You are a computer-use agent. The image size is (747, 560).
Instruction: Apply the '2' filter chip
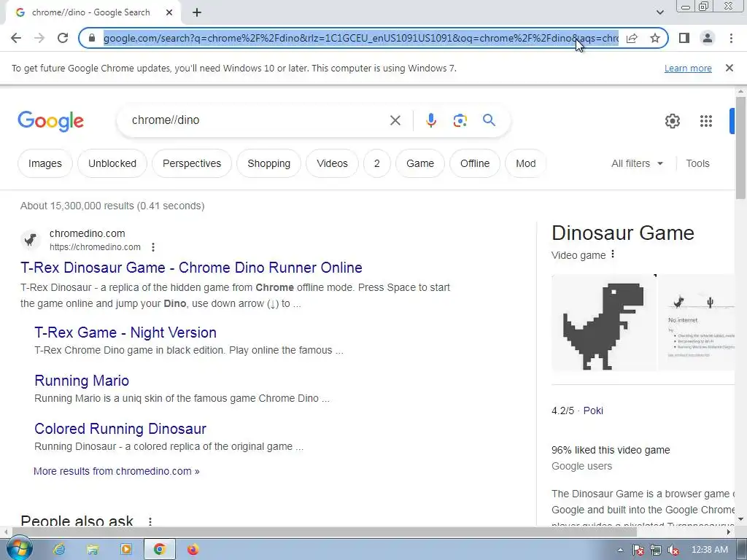[x=377, y=163]
